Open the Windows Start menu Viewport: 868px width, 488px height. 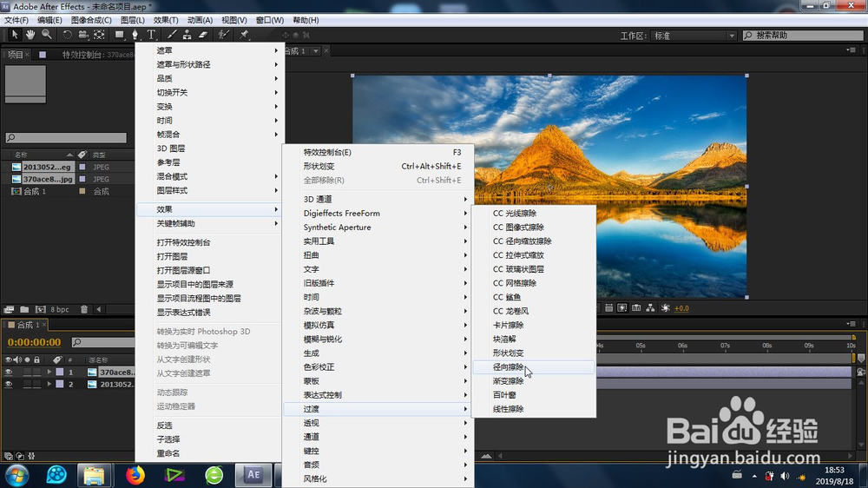(x=17, y=475)
